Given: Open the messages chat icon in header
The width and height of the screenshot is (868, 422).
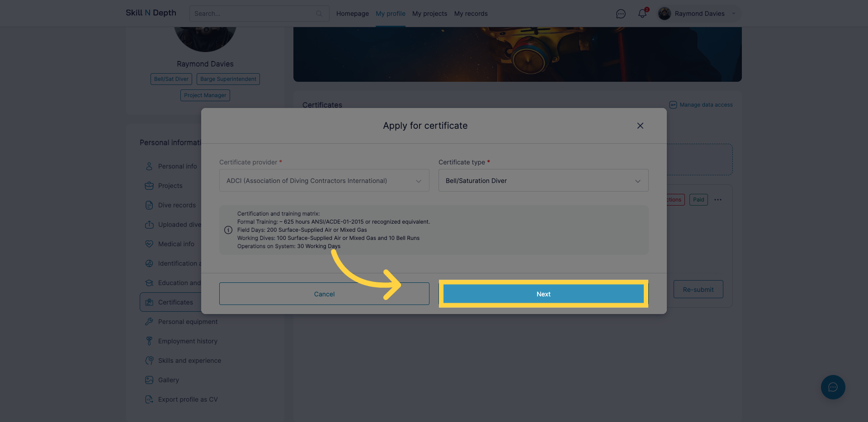Looking at the screenshot, I should (x=621, y=14).
